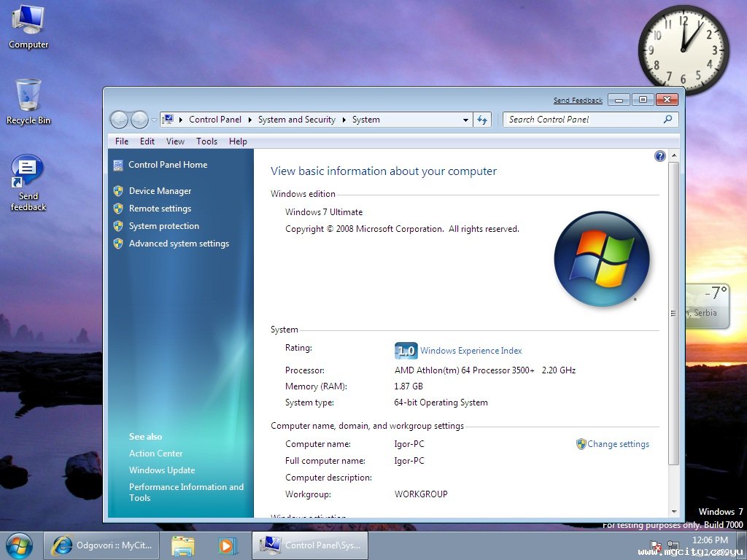Click the blue help question mark icon

(x=659, y=156)
